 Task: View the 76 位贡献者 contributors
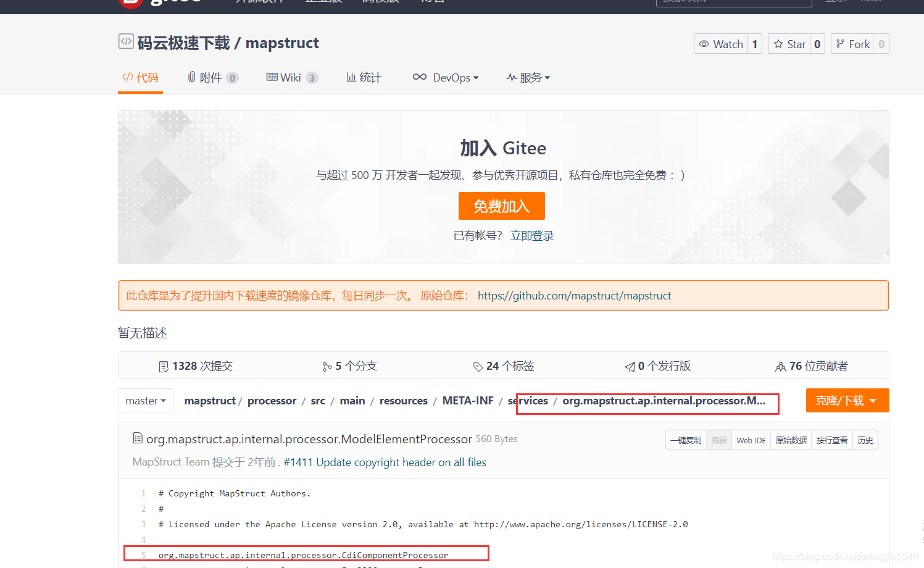[x=812, y=366]
